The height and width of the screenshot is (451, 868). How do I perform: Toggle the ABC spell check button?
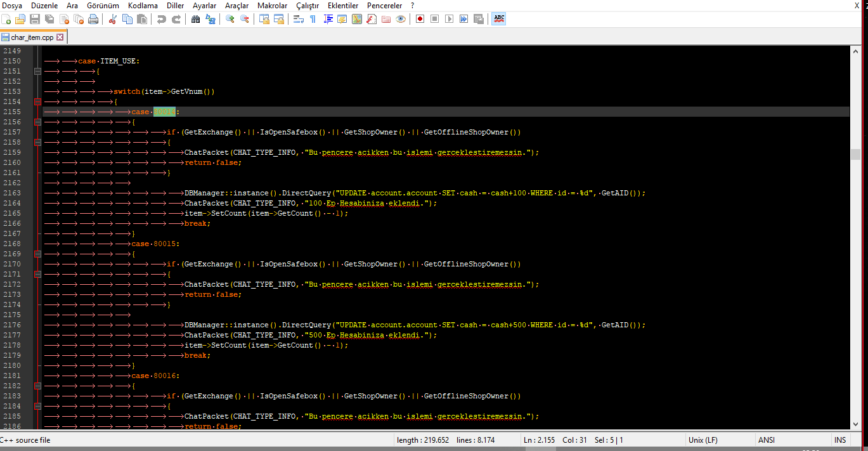click(x=499, y=19)
